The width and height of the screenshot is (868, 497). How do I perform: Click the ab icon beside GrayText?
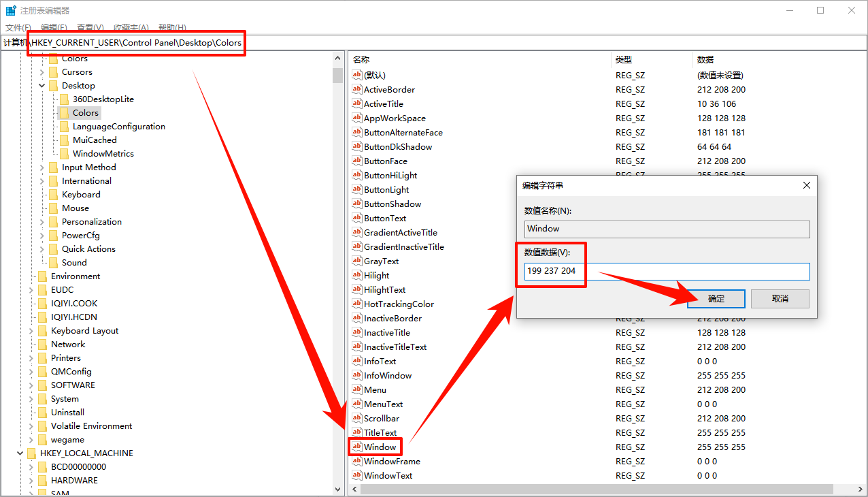(x=357, y=261)
